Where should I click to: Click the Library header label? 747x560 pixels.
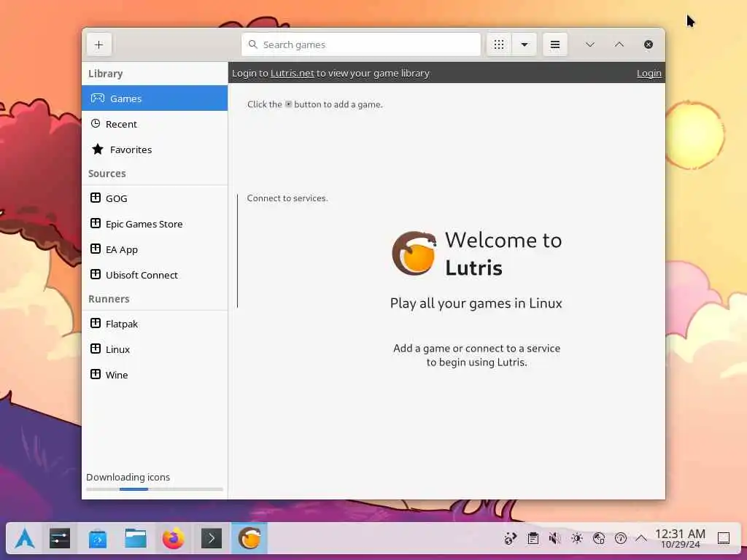[105, 74]
